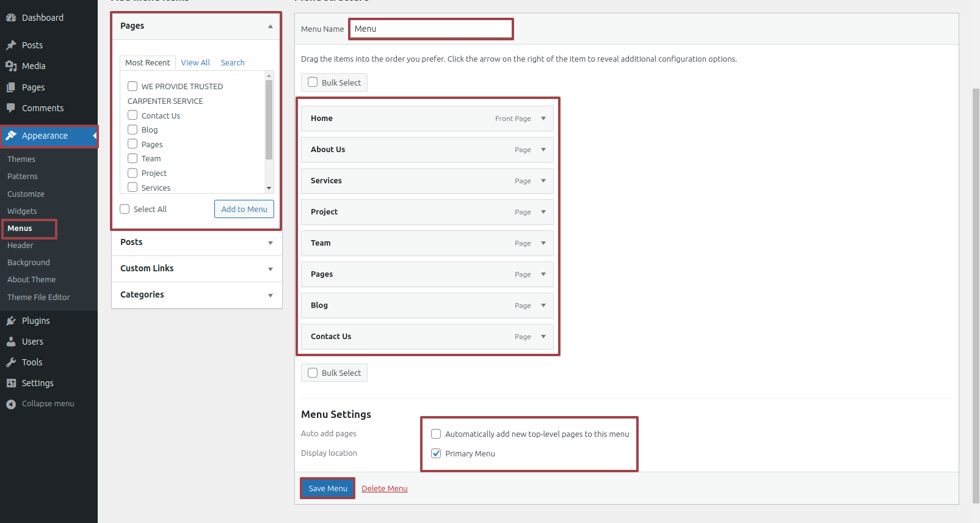This screenshot has width=980, height=523.
Task: Click the Comments speech bubble icon
Action: tap(11, 108)
